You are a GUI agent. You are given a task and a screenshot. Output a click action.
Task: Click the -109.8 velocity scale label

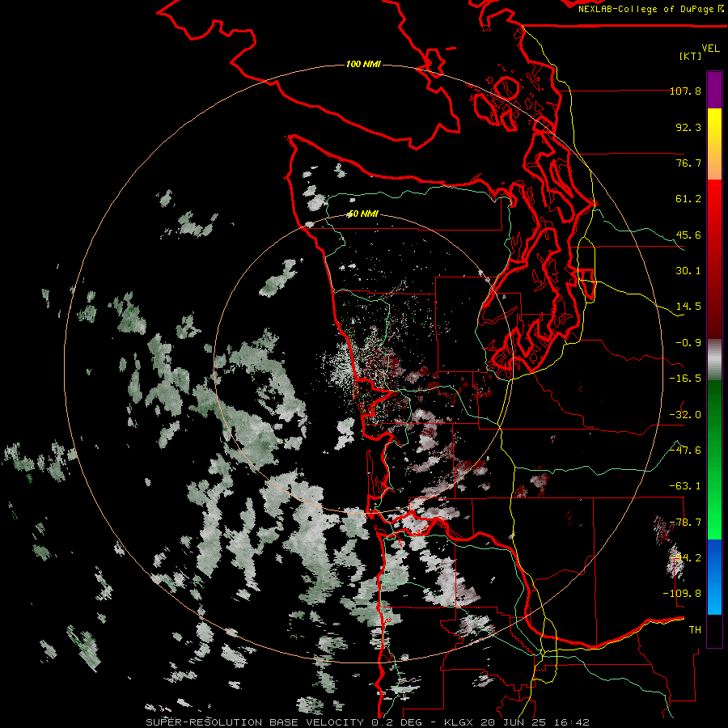[683, 594]
